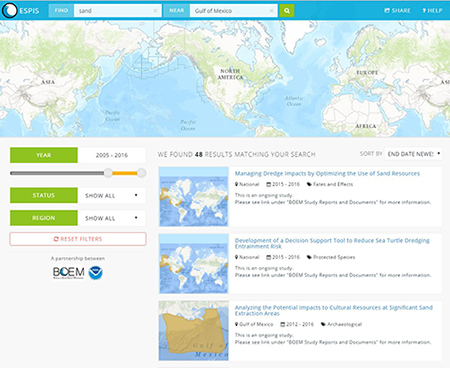Click Gulf of Mexico map thumbnail
The height and width of the screenshot is (368, 450).
[x=194, y=331]
